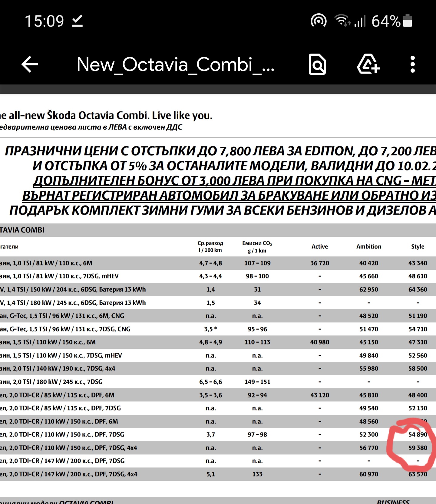Tap the red-circled 59 380 Style price
436x504 pixels.
[x=418, y=448]
